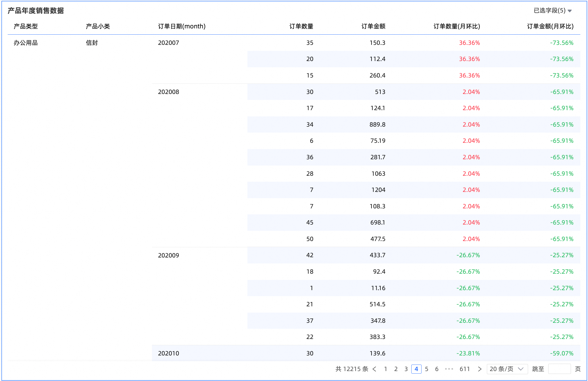The width and height of the screenshot is (588, 381).
Task: Click the next page arrow
Action: click(x=479, y=369)
